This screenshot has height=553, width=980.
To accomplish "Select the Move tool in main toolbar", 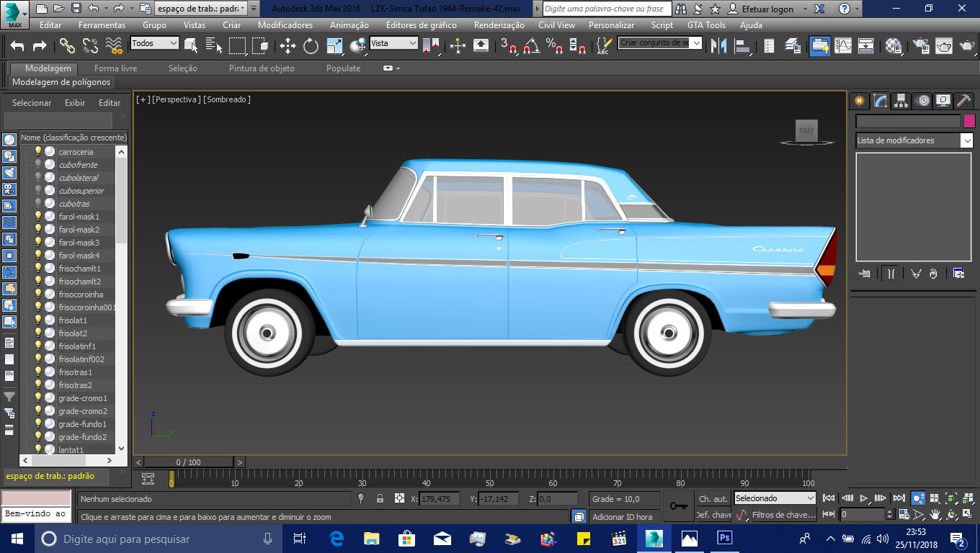I will [288, 46].
